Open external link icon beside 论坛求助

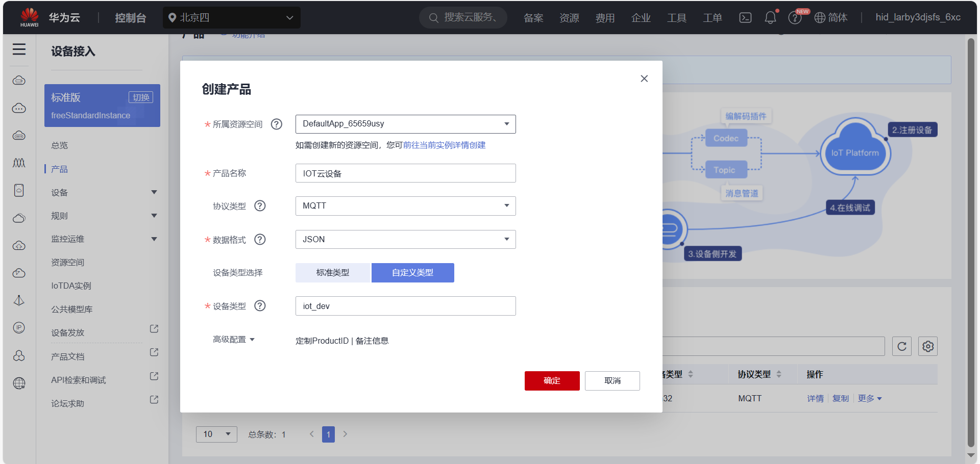point(154,399)
